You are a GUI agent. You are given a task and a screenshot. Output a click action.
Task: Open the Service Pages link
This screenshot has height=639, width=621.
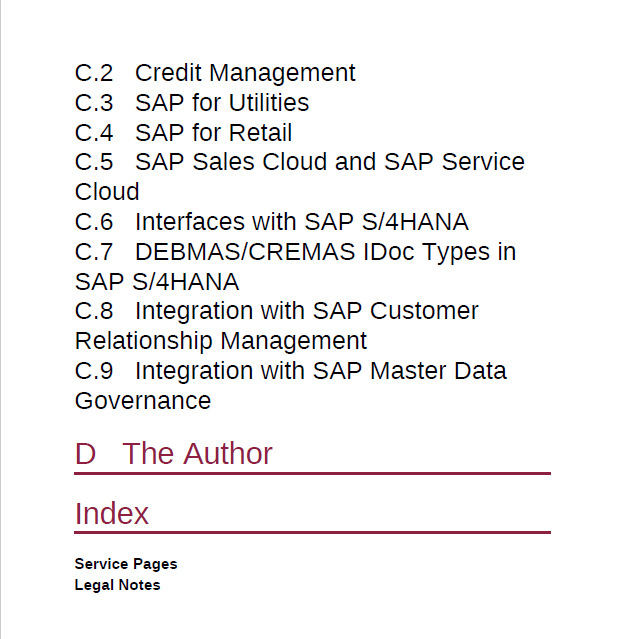coord(126,564)
